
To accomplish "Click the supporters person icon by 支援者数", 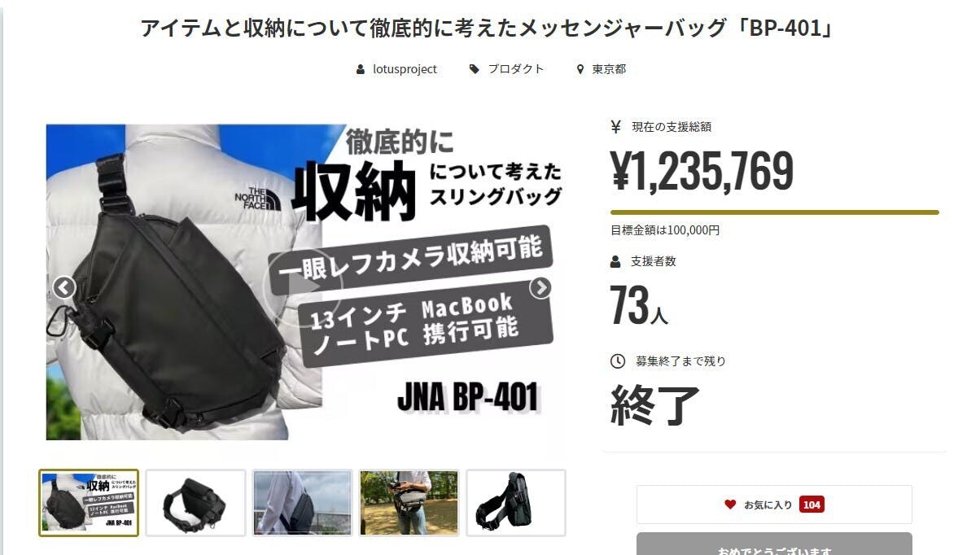I will 615,261.
